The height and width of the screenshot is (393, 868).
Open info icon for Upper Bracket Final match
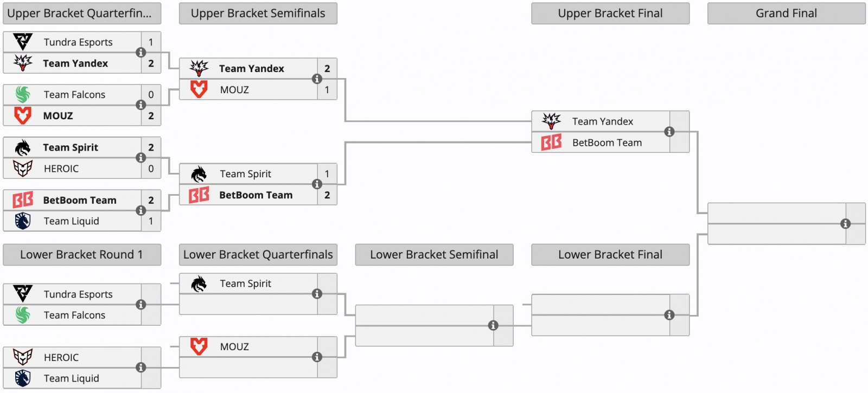point(669,132)
